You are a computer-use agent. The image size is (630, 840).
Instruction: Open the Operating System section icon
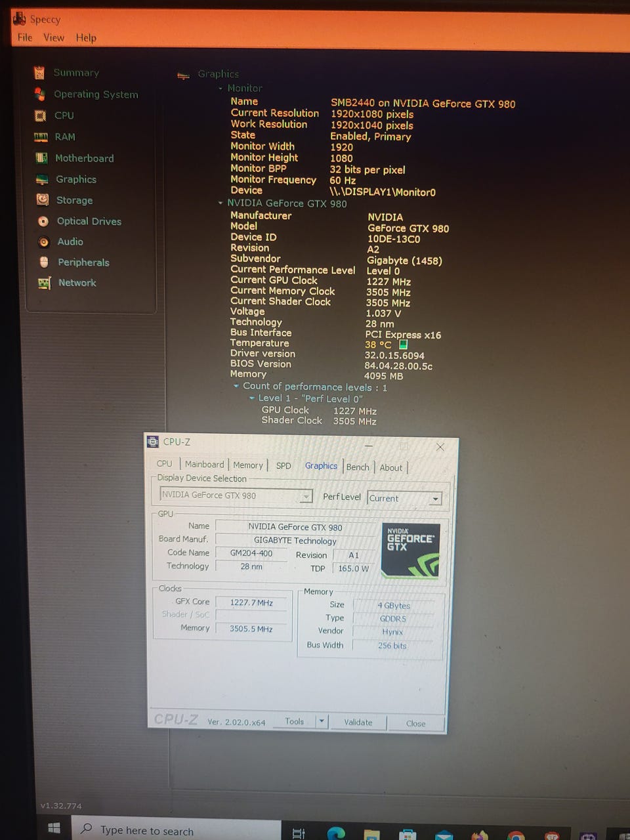click(x=40, y=94)
